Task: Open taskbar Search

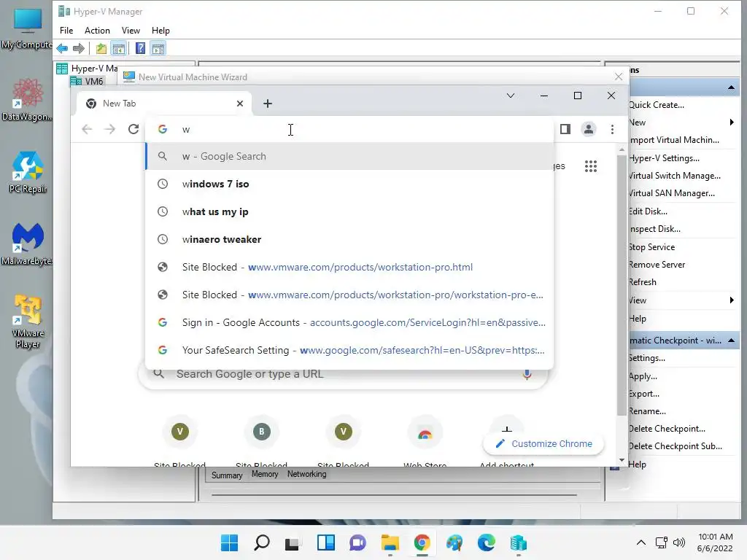Action: (262, 542)
